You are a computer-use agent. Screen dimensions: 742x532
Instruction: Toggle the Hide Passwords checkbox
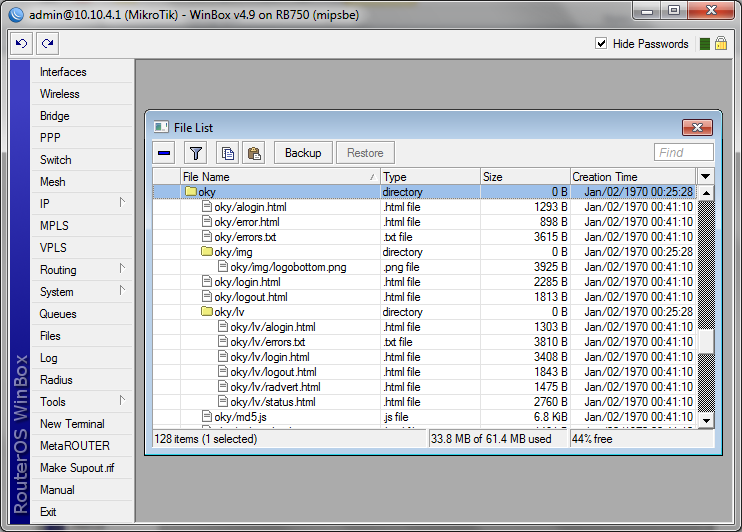pyautogui.click(x=601, y=44)
